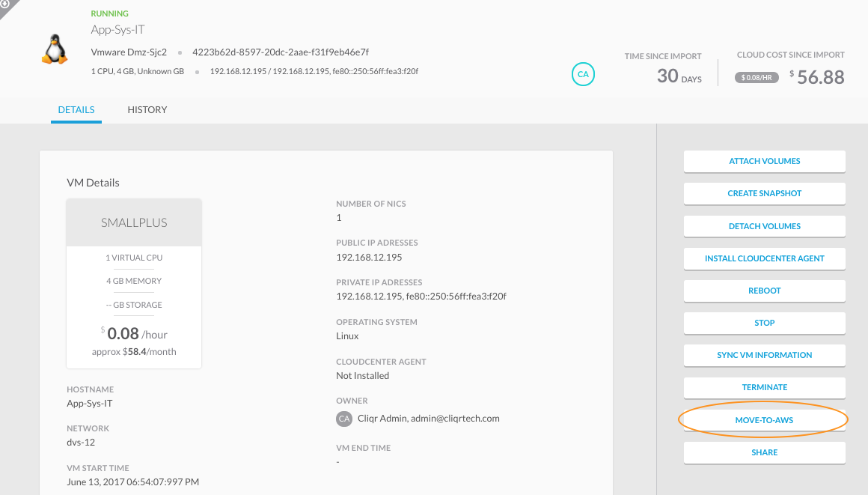Click the $0.08/HR cost rate badge

(x=757, y=77)
